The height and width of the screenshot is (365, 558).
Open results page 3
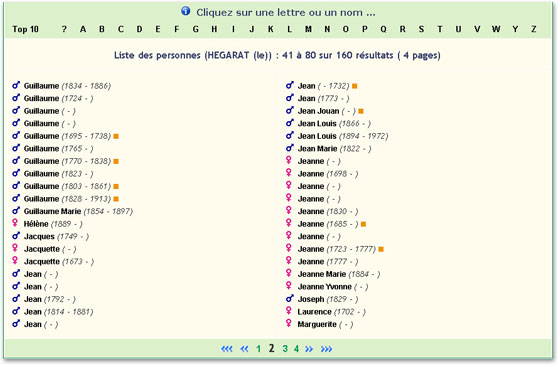pos(285,349)
